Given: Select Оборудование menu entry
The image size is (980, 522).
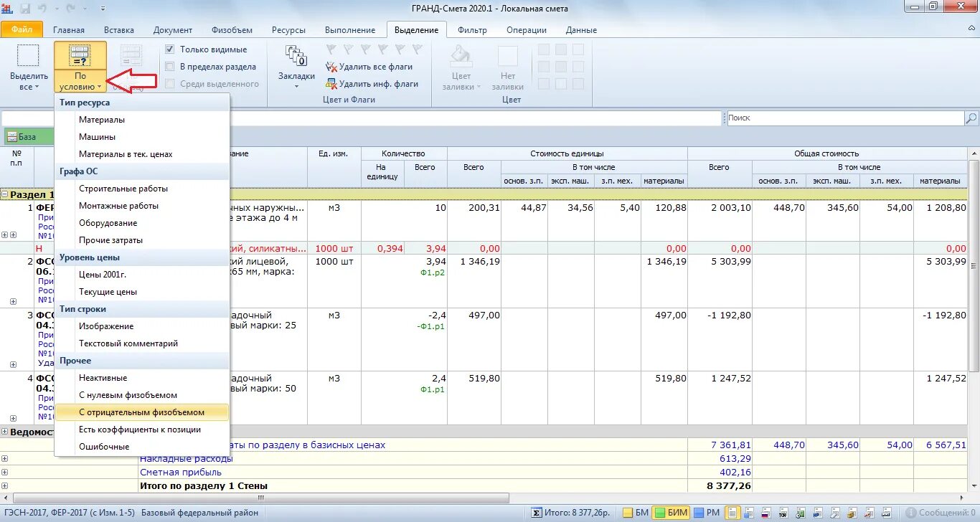Looking at the screenshot, I should click(142, 223).
